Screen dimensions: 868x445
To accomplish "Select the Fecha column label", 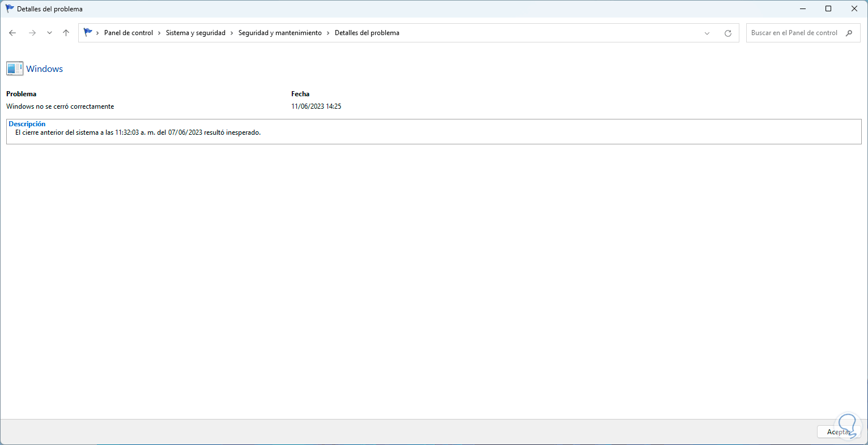I will 300,94.
